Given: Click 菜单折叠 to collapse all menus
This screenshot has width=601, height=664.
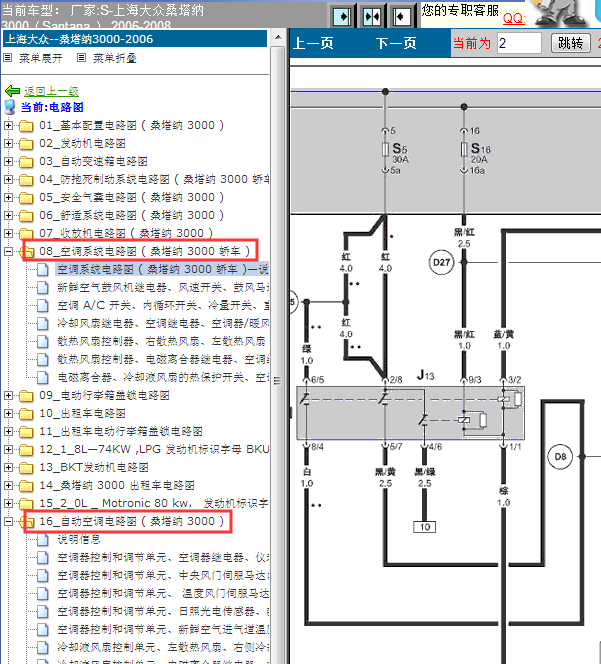Looking at the screenshot, I should click(x=115, y=58).
